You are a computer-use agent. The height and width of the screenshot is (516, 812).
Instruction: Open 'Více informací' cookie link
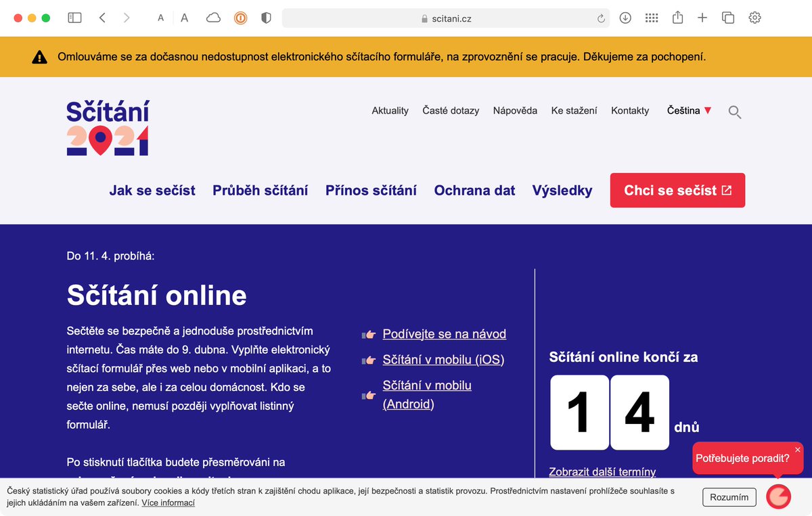pos(168,503)
